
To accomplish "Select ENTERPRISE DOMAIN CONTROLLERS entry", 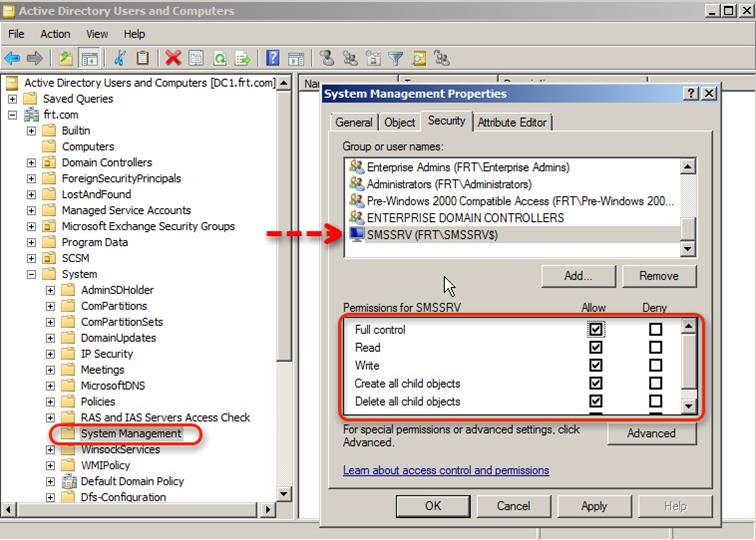I will click(465, 218).
